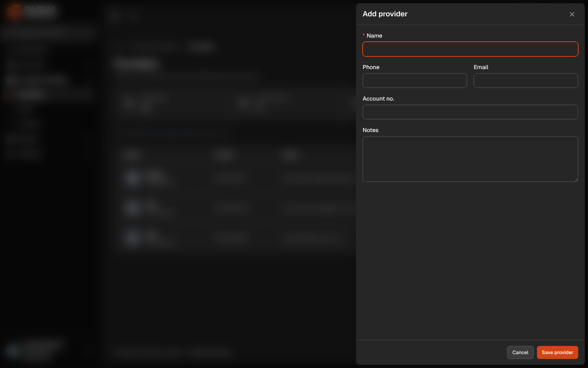The height and width of the screenshot is (368, 588).
Task: Select the Phone input field
Action: click(x=415, y=81)
